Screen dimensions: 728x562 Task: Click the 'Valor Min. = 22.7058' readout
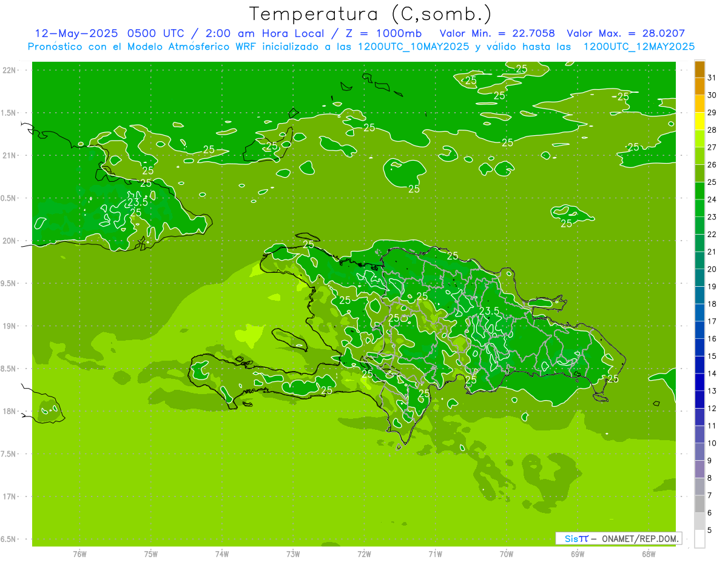coord(499,33)
